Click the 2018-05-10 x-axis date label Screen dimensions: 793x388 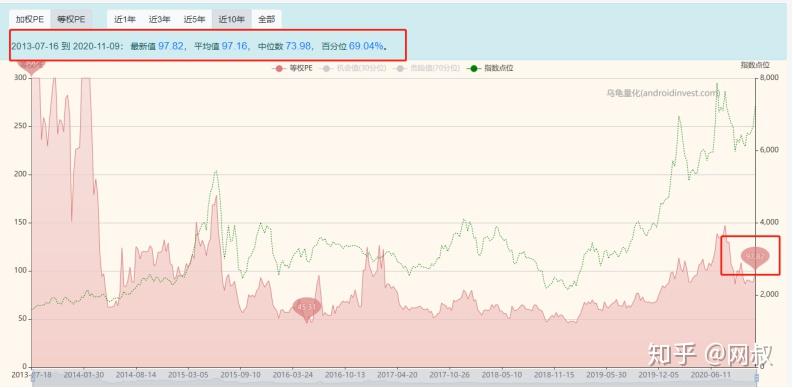pyautogui.click(x=502, y=375)
